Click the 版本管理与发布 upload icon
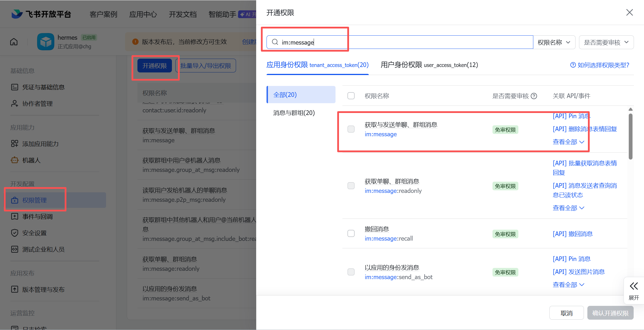 pos(14,289)
